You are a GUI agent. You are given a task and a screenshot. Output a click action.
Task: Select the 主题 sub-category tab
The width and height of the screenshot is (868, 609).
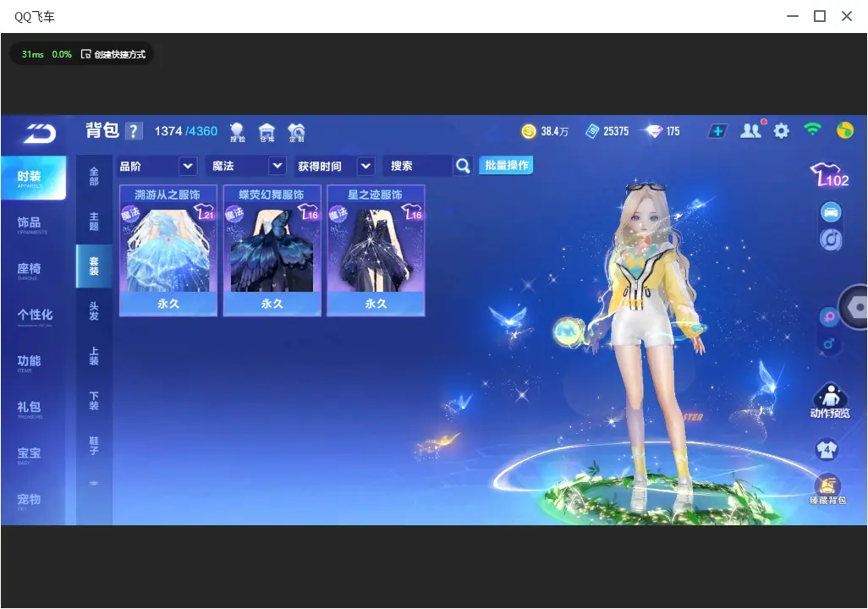(x=94, y=222)
